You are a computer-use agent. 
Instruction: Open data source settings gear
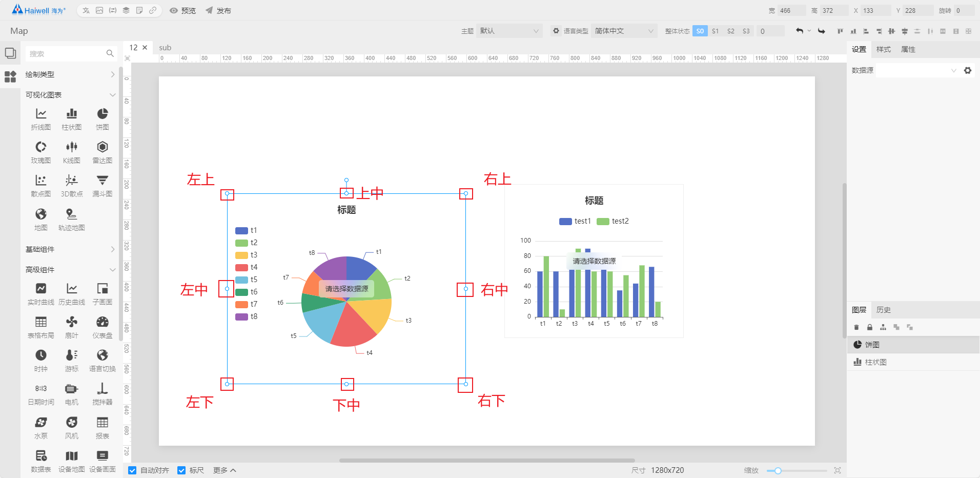pos(968,70)
